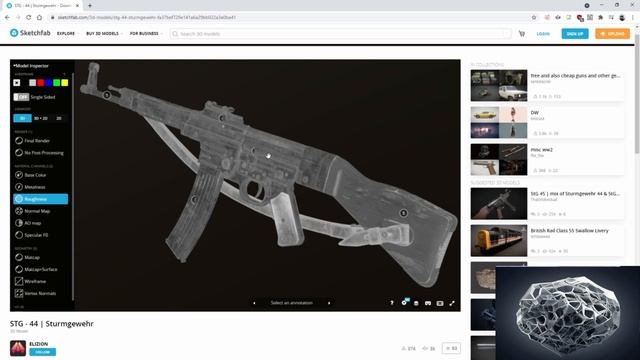Open the Select an annotation list
Image resolution: width=640 pixels, height=360 pixels.
click(x=291, y=303)
